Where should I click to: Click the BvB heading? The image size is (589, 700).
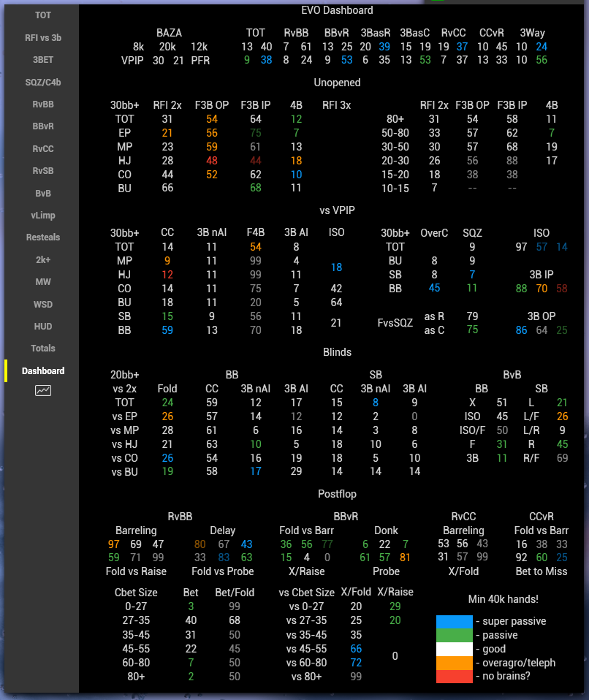click(512, 375)
